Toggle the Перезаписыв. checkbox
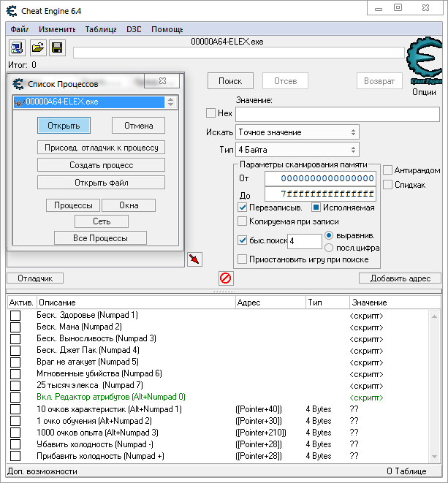448x483 pixels. click(243, 208)
